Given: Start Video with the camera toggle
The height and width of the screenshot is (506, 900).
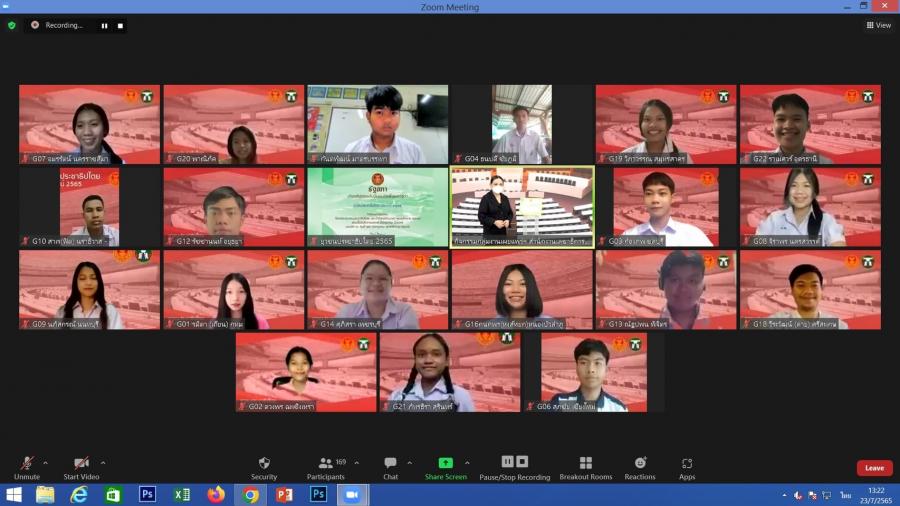Looking at the screenshot, I should [82, 467].
